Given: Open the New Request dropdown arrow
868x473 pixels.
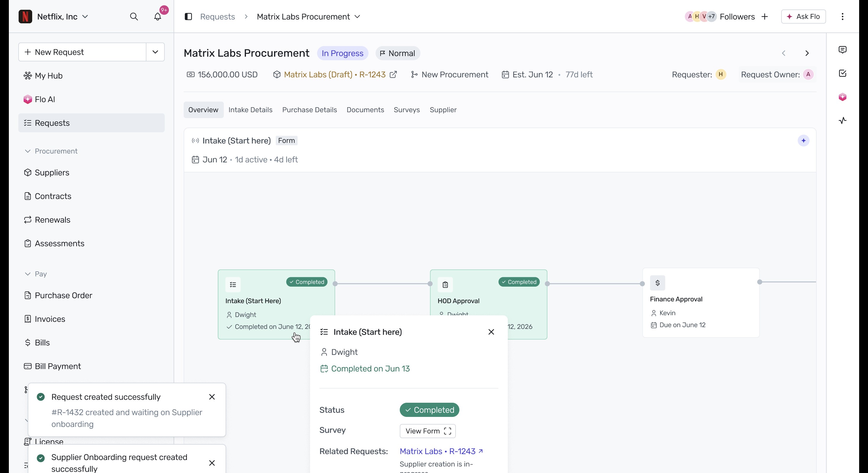Looking at the screenshot, I should (155, 52).
